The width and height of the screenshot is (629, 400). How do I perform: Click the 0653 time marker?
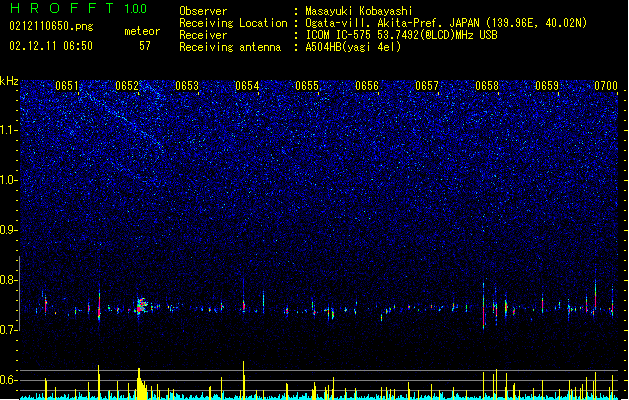coord(187,86)
